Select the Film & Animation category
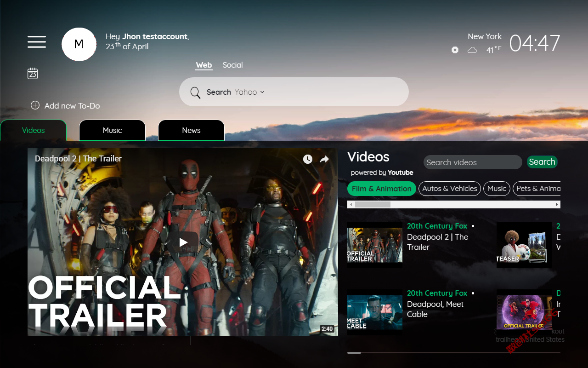 [x=382, y=189]
